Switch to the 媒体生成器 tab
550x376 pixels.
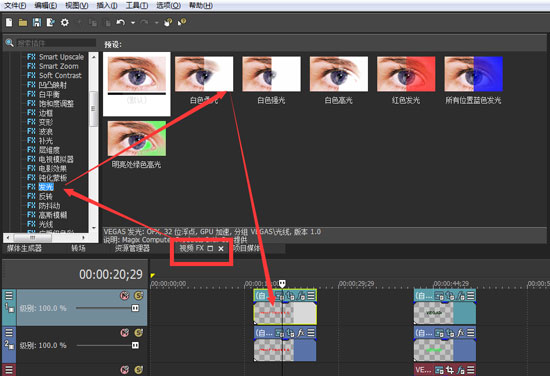click(24, 248)
